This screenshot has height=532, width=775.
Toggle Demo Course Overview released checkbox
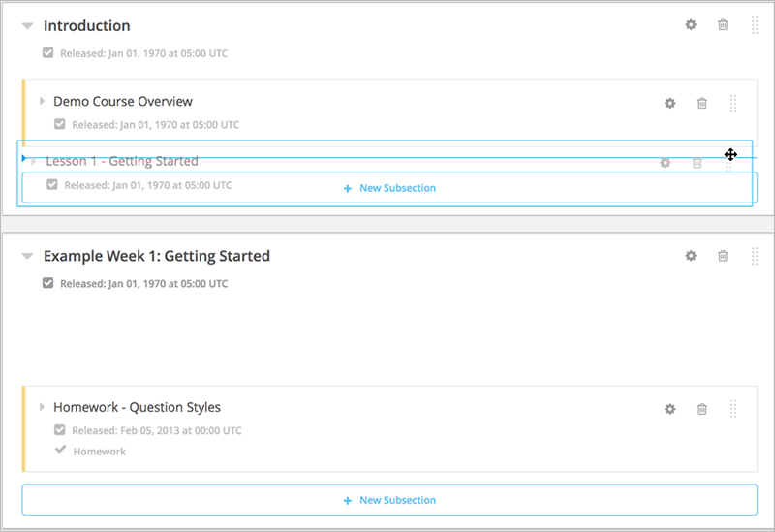[x=60, y=124]
